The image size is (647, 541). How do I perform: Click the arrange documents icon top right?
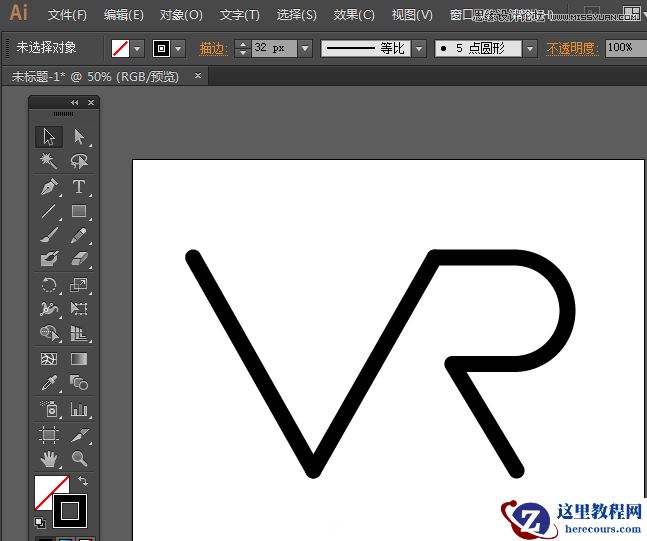(632, 13)
